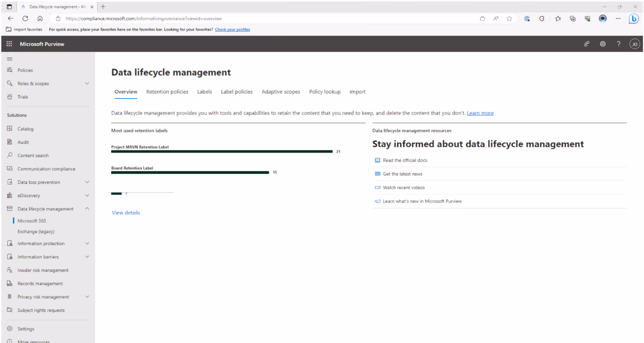
Task: Add page to favorites with star icon
Action: tap(509, 18)
